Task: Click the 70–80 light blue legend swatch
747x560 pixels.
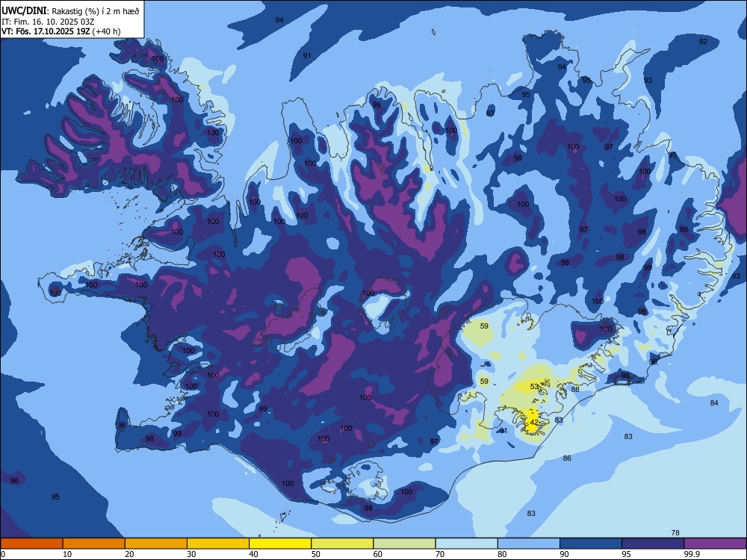Action: coord(466,544)
